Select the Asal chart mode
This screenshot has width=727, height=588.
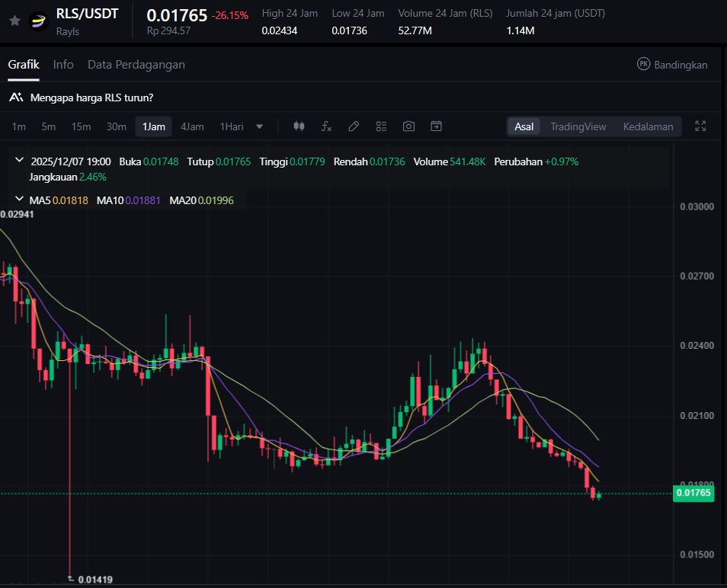coord(524,126)
